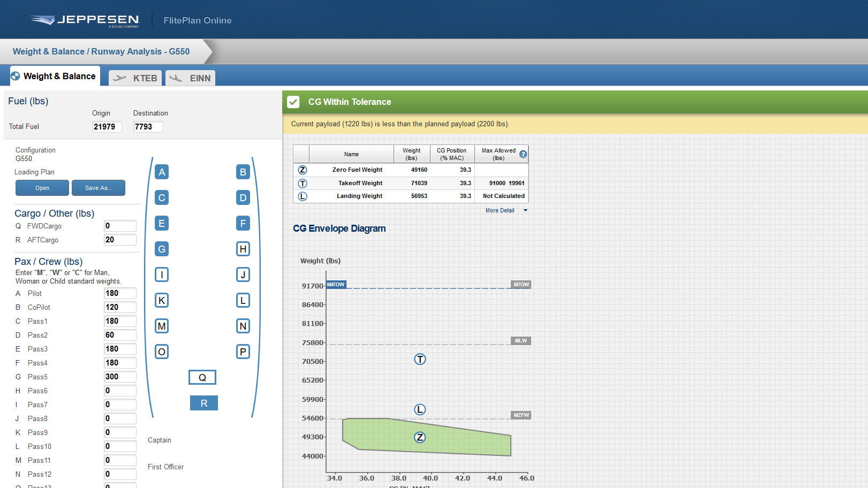Click the highlighted R aft cargo box
868x488 pixels.
tap(203, 403)
